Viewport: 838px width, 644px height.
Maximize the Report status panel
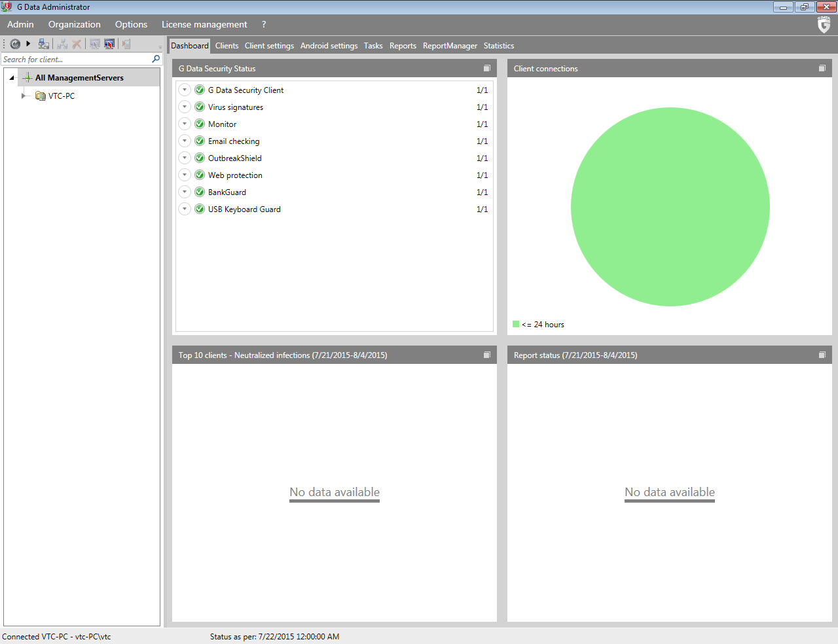pos(822,355)
